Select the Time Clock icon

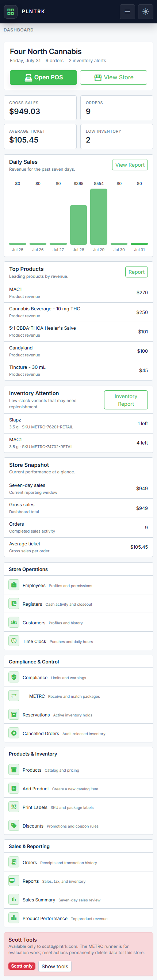[x=14, y=641]
